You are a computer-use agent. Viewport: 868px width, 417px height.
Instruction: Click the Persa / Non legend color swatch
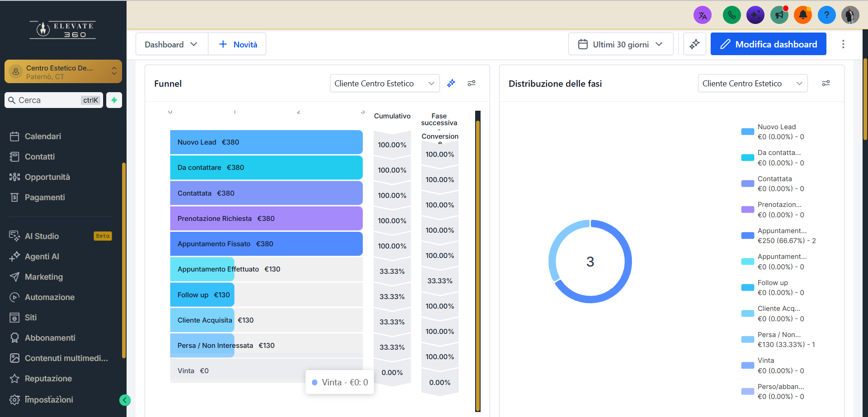point(748,340)
